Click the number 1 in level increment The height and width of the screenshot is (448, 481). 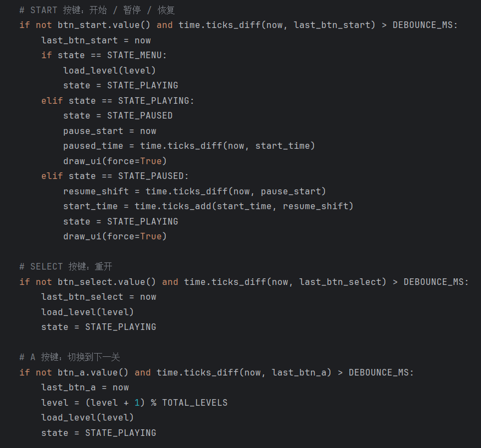coord(137,402)
